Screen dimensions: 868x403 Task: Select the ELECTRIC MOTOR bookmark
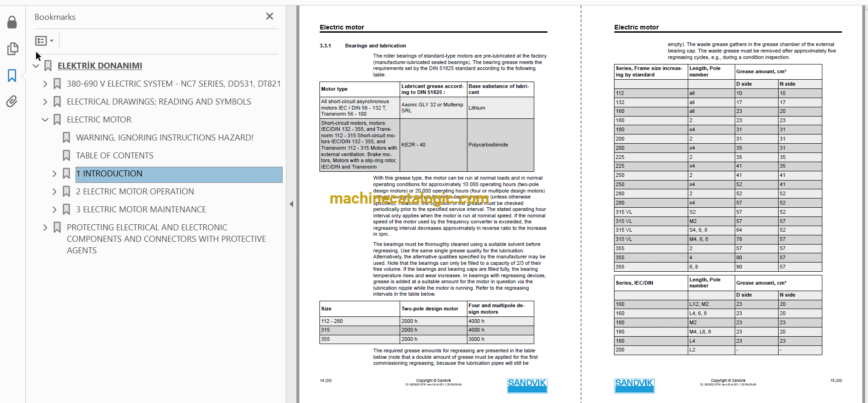[99, 120]
